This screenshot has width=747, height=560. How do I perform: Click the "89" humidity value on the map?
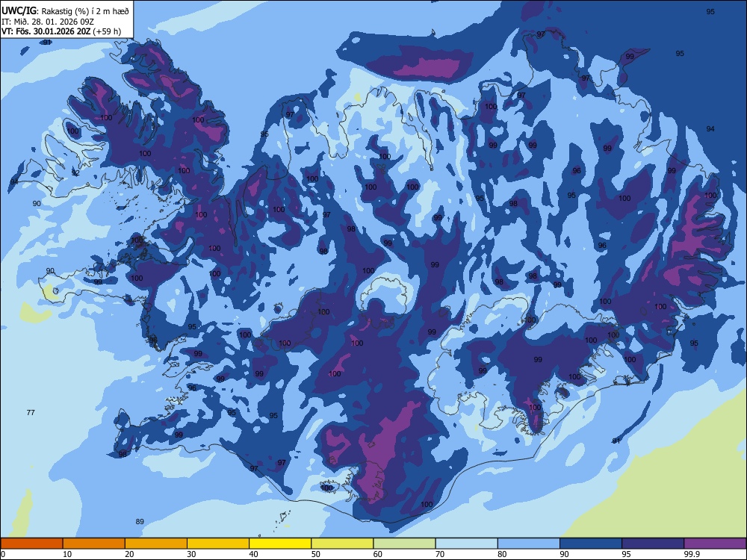pyautogui.click(x=140, y=521)
